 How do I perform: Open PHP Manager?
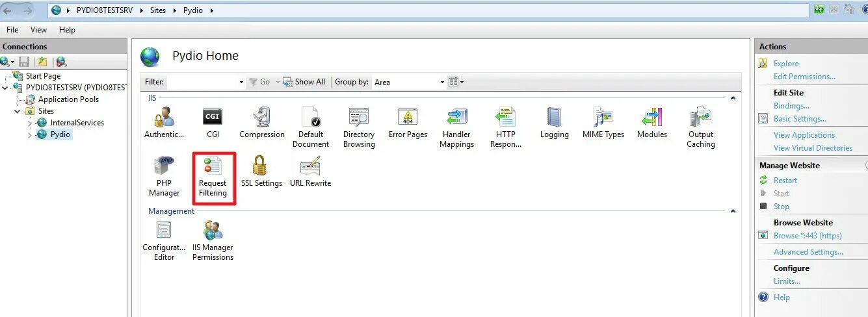tap(164, 177)
